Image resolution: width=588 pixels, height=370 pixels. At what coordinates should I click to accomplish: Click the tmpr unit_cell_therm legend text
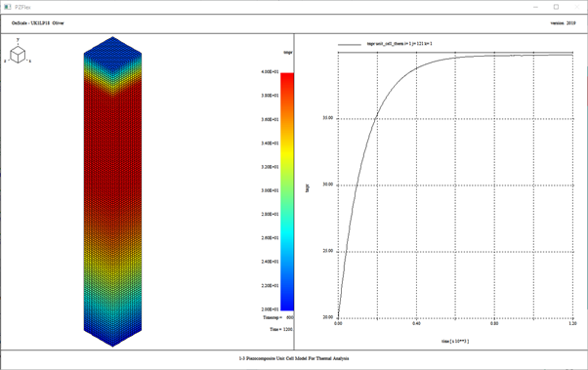click(x=399, y=44)
